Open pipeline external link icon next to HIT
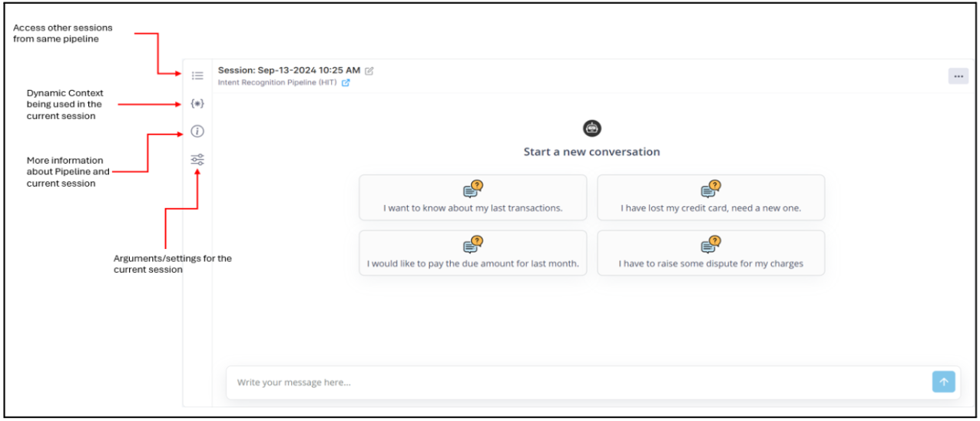This screenshot has height=421, width=980. coord(346,83)
